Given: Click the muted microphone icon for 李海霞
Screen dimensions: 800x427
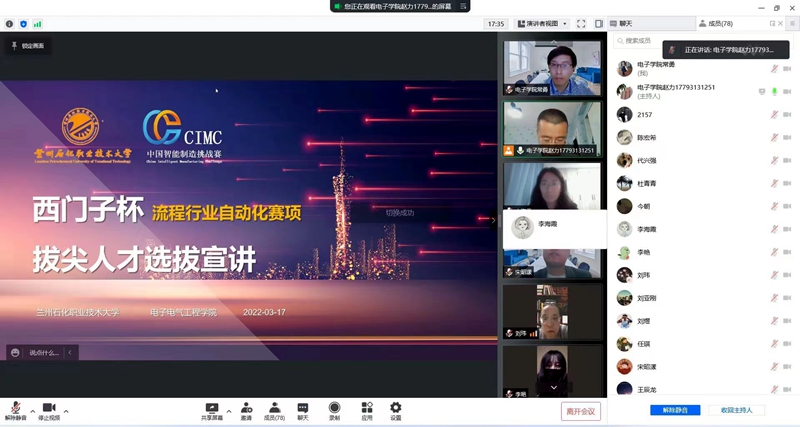Looking at the screenshot, I should [x=774, y=229].
